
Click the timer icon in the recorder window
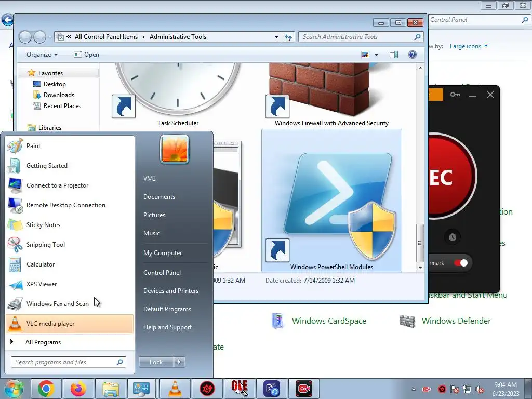tap(453, 237)
